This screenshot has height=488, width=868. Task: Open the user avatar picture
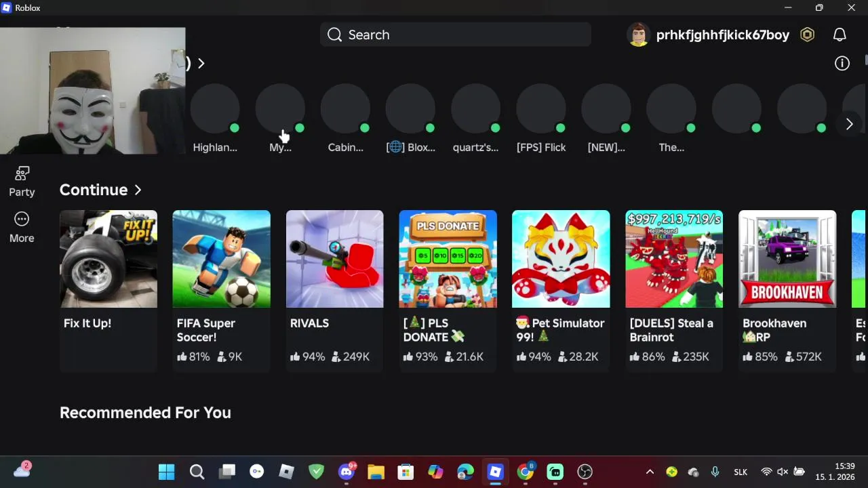point(639,35)
